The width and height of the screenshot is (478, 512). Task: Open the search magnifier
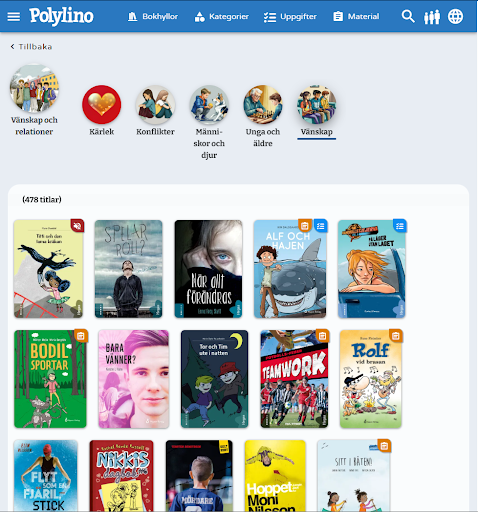[408, 16]
